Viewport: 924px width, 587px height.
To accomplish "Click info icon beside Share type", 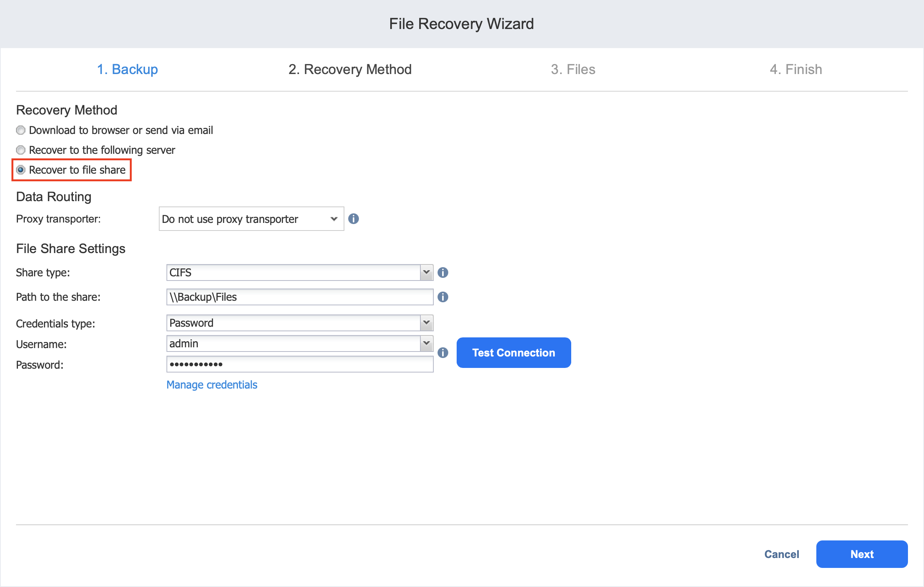I will pos(443,273).
